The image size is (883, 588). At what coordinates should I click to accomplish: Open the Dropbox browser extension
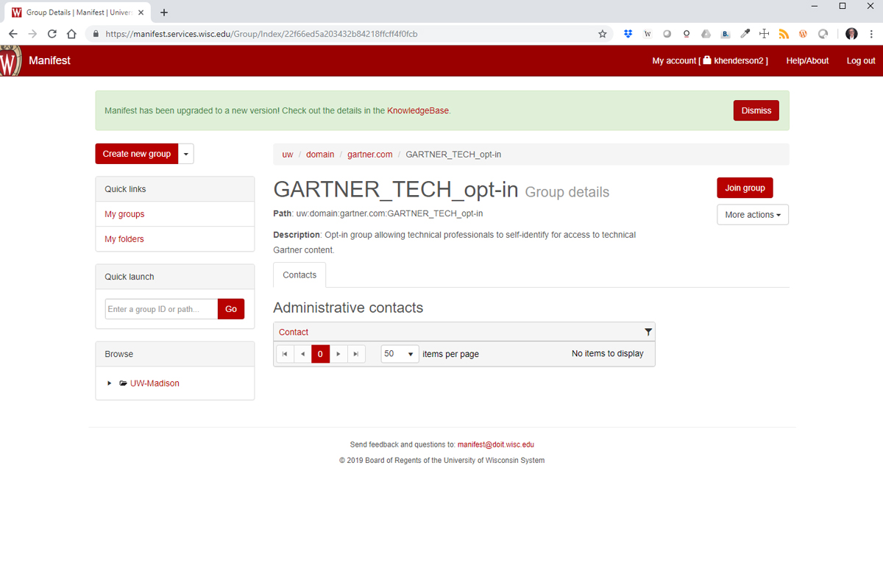point(628,33)
